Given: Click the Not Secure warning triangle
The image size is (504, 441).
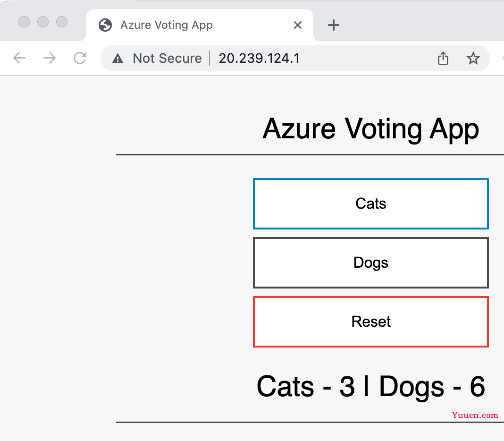Looking at the screenshot, I should point(118,59).
